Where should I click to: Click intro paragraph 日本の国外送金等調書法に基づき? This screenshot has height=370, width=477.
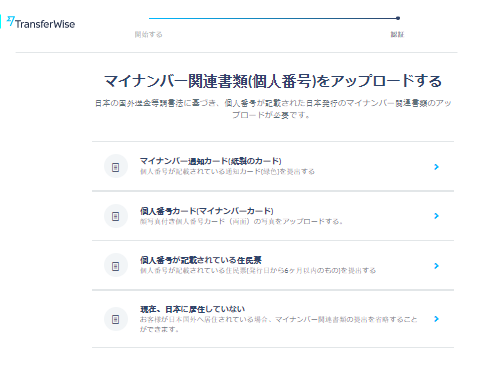[x=273, y=109]
